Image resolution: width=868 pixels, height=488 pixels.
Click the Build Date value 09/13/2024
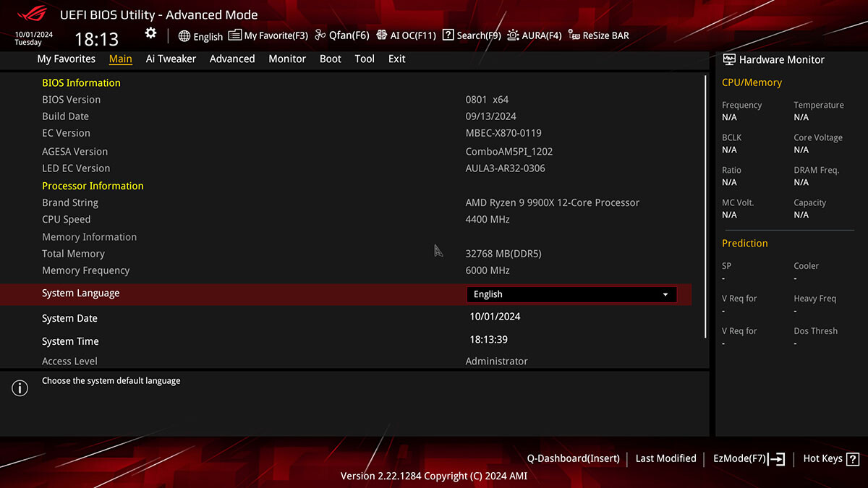(x=491, y=116)
